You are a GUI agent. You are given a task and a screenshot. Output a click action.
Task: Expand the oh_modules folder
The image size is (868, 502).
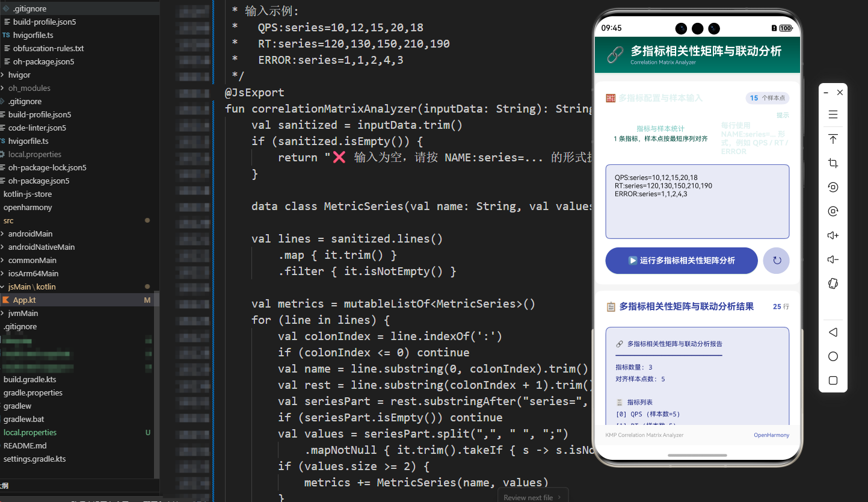click(29, 88)
